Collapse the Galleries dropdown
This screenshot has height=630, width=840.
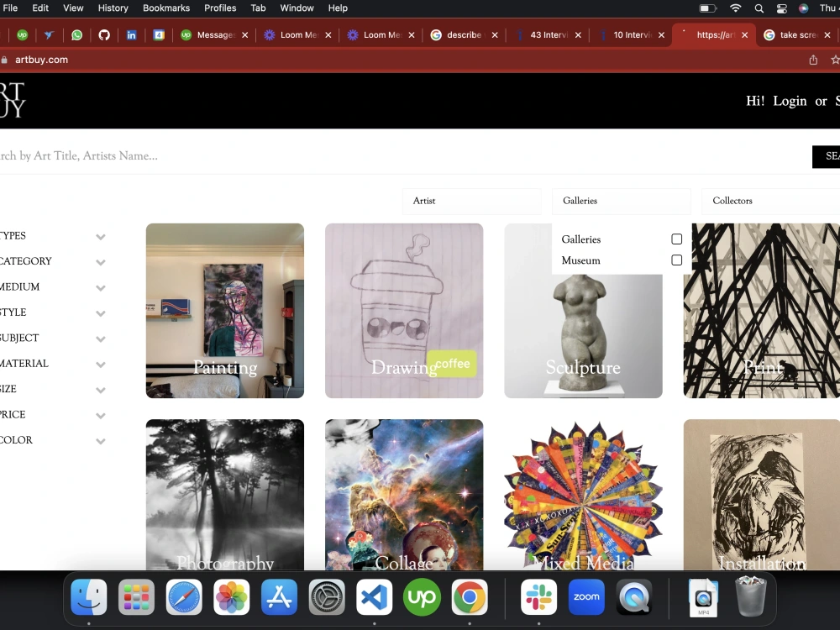[622, 201]
